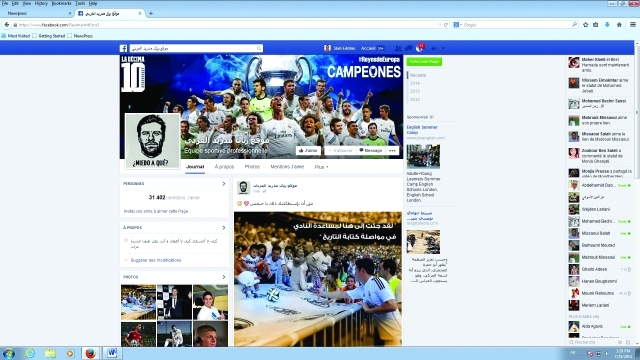Open the English Summer Camp ad link
This screenshot has width=640, height=360.
click(422, 130)
